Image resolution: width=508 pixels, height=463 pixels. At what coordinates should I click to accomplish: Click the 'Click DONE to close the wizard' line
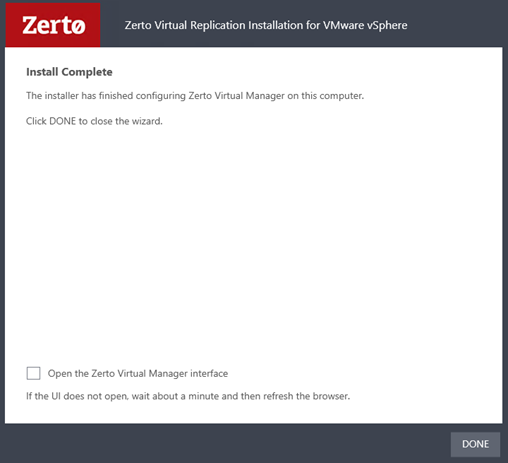[94, 121]
